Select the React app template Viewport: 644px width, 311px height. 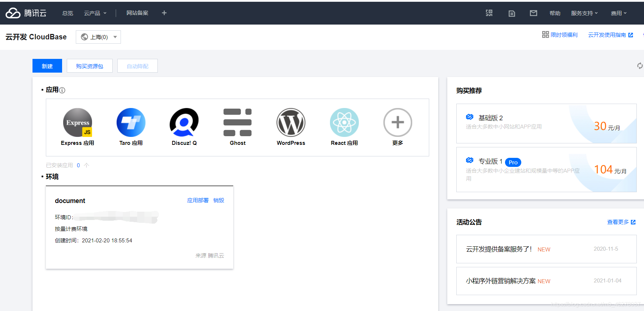[344, 127]
